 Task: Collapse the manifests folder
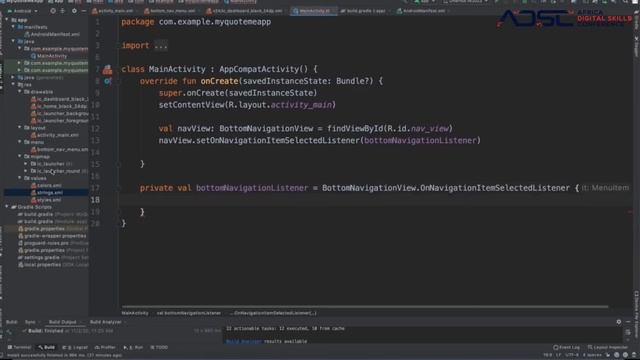coord(13,27)
